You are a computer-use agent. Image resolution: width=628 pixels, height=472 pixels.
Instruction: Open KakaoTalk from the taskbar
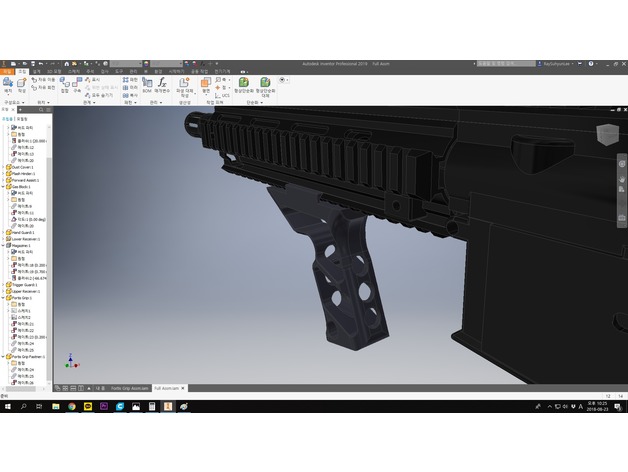[88, 407]
